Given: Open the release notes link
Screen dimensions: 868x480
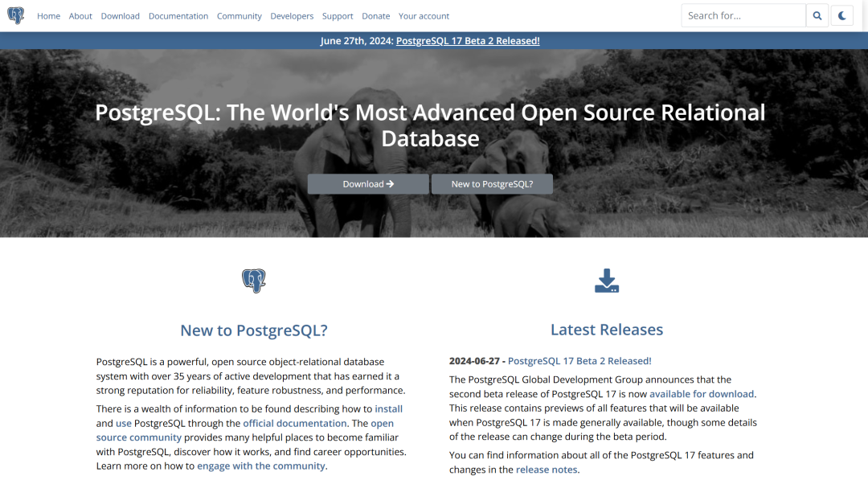Looking at the screenshot, I should point(547,470).
